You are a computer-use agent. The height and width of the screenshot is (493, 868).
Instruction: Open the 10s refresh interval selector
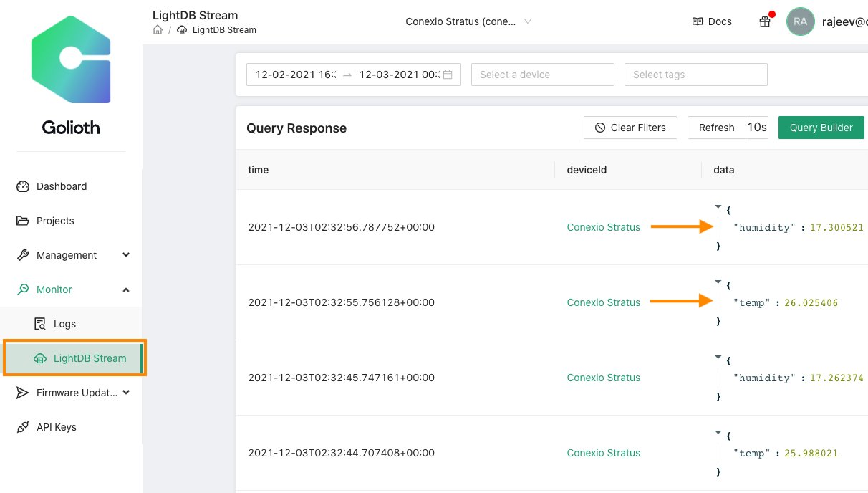point(757,128)
